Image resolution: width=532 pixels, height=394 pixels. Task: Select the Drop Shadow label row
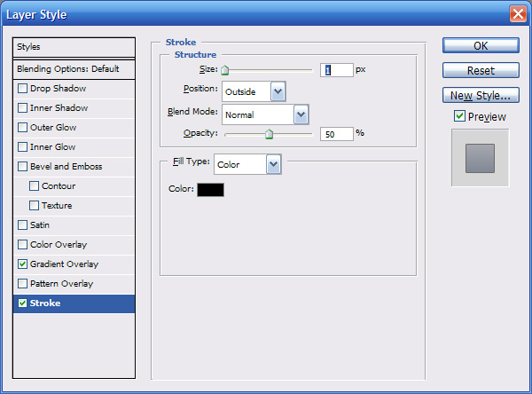[x=74, y=89]
